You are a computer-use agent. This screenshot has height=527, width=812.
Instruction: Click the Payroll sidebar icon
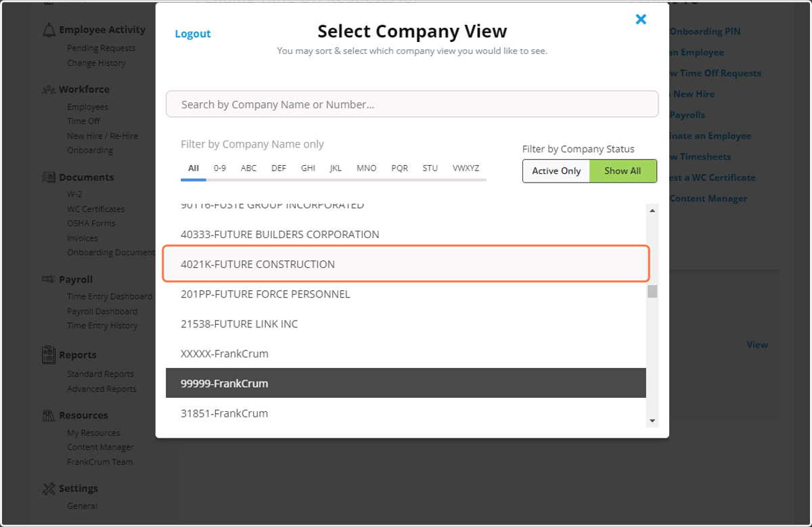pos(49,279)
